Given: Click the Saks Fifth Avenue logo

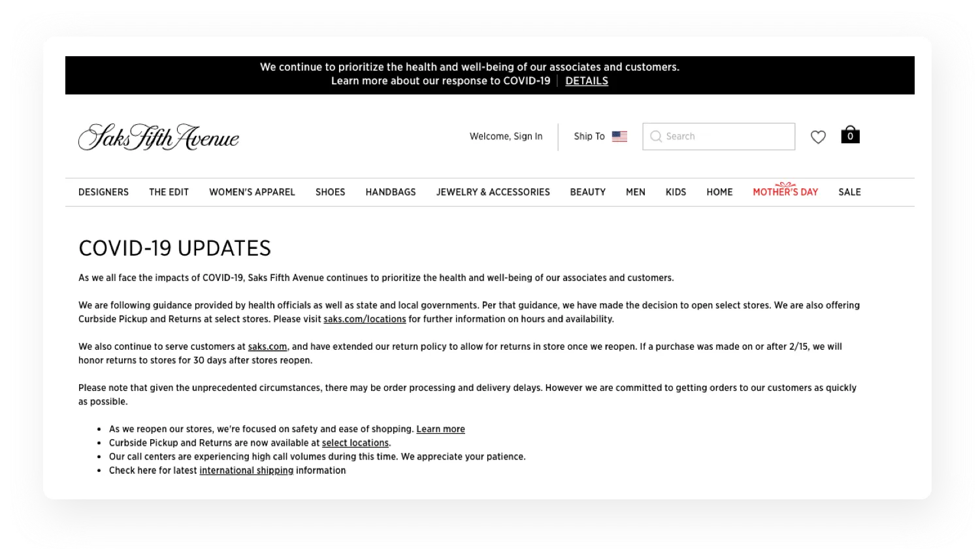Looking at the screenshot, I should [x=159, y=137].
